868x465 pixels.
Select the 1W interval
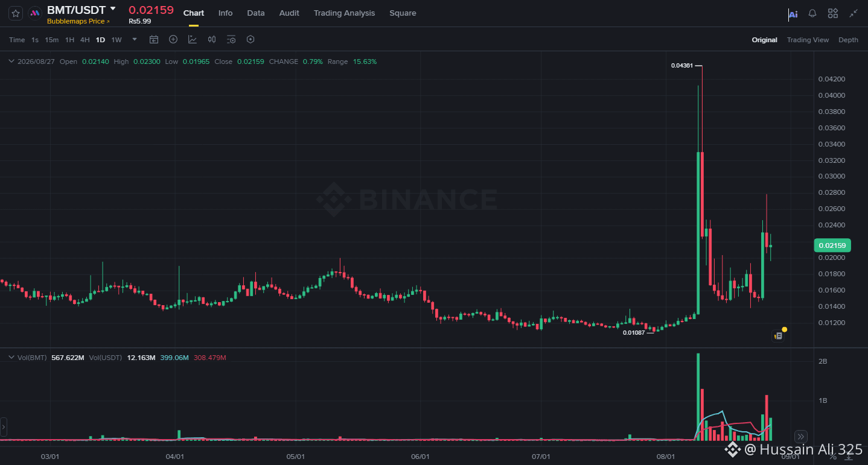[x=116, y=40]
